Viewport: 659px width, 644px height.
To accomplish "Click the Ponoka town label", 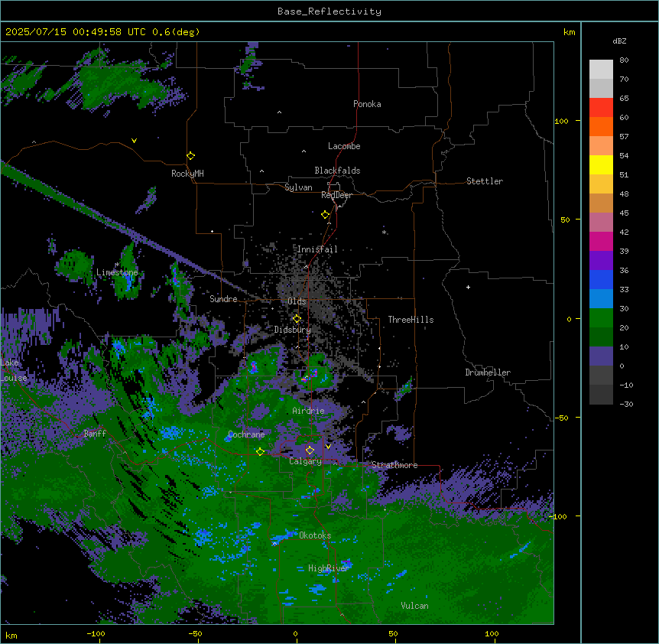I will 367,104.
